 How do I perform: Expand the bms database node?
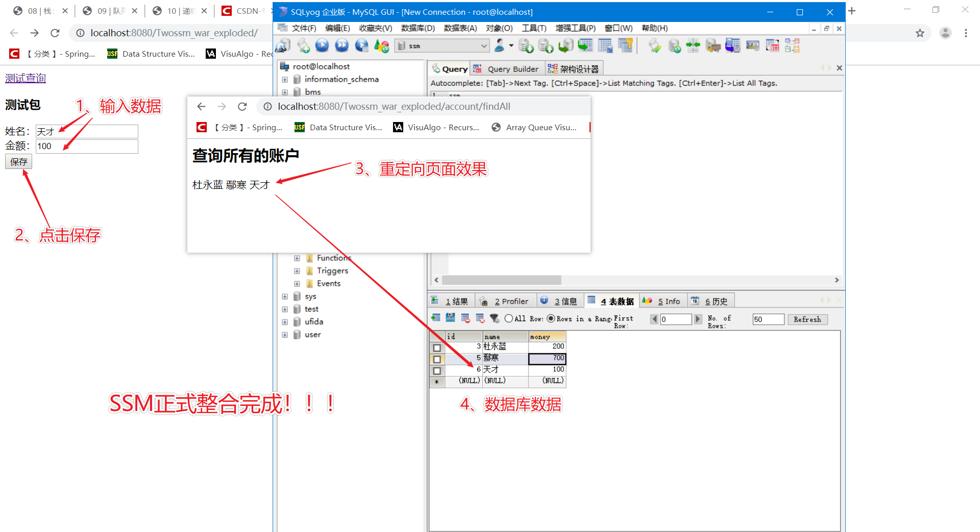[285, 92]
